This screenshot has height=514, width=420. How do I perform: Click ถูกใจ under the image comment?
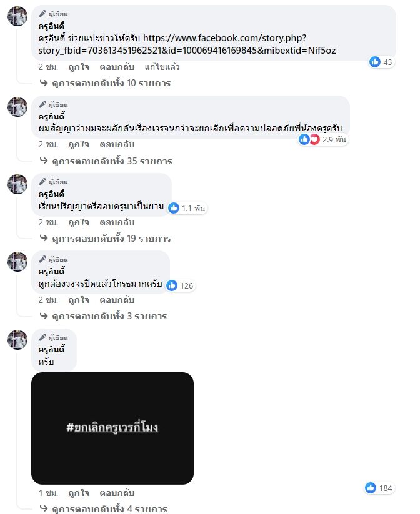coord(79,493)
